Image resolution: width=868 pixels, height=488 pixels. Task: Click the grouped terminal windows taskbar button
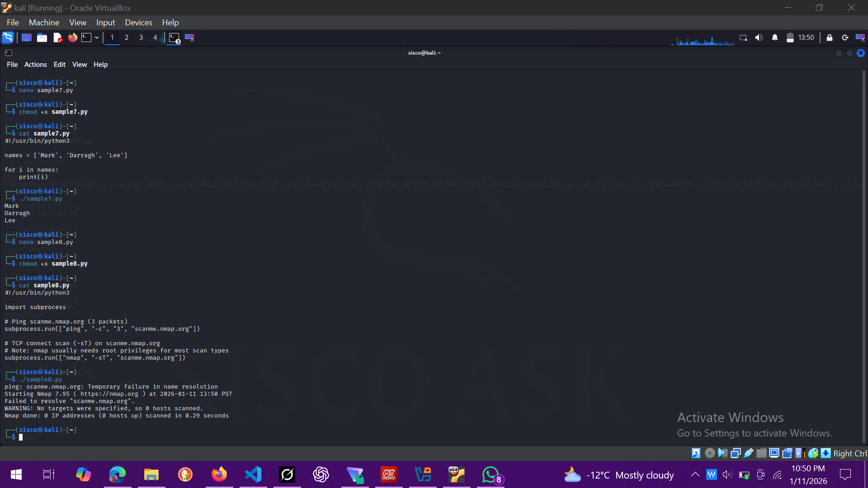[x=174, y=38]
